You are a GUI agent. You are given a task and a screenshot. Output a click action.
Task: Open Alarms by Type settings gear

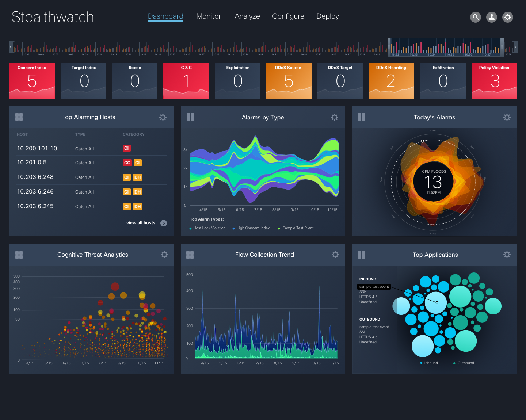click(335, 117)
